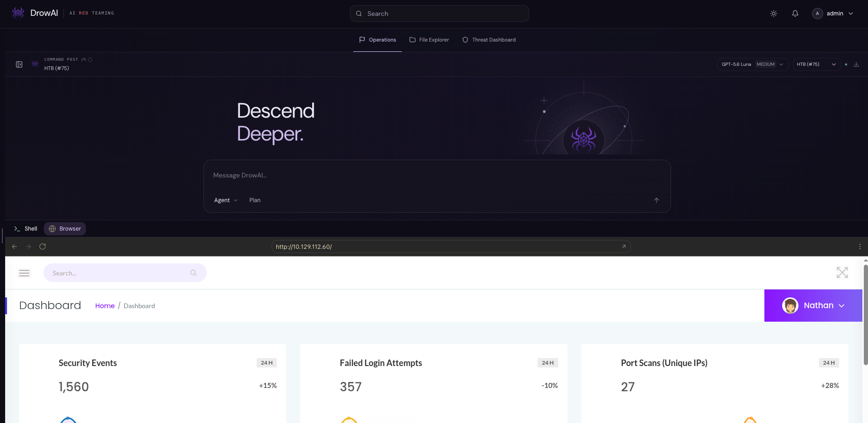Send message with up-arrow button

pyautogui.click(x=657, y=200)
